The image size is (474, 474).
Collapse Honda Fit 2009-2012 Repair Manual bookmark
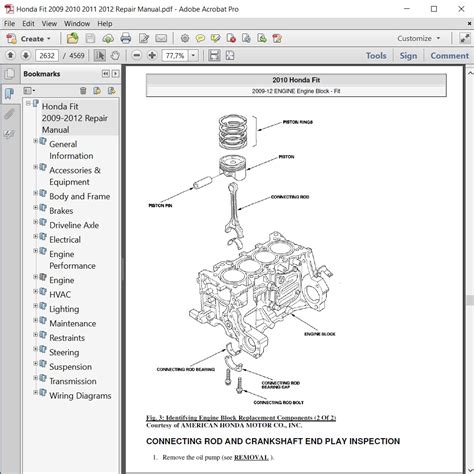tap(28, 104)
